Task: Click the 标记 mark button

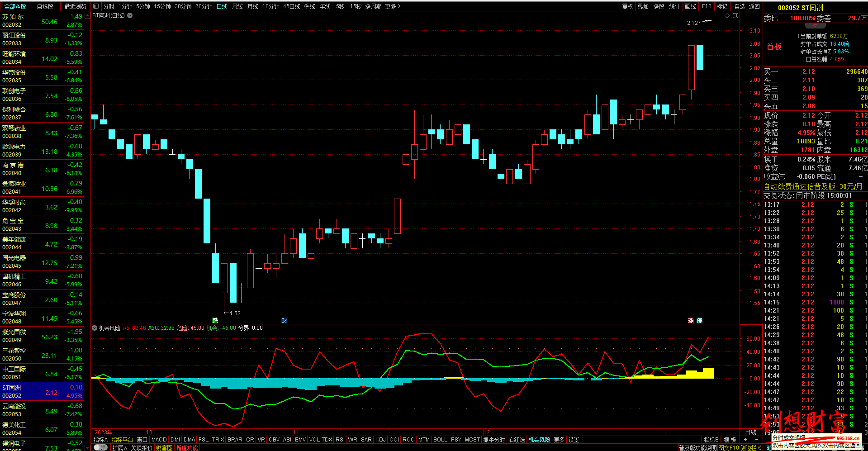Action: pyautogui.click(x=722, y=6)
